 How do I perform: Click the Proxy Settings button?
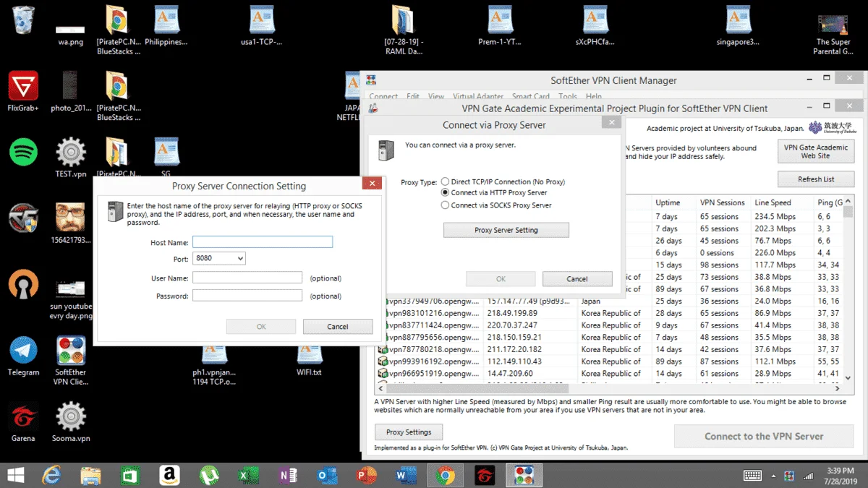pyautogui.click(x=409, y=432)
